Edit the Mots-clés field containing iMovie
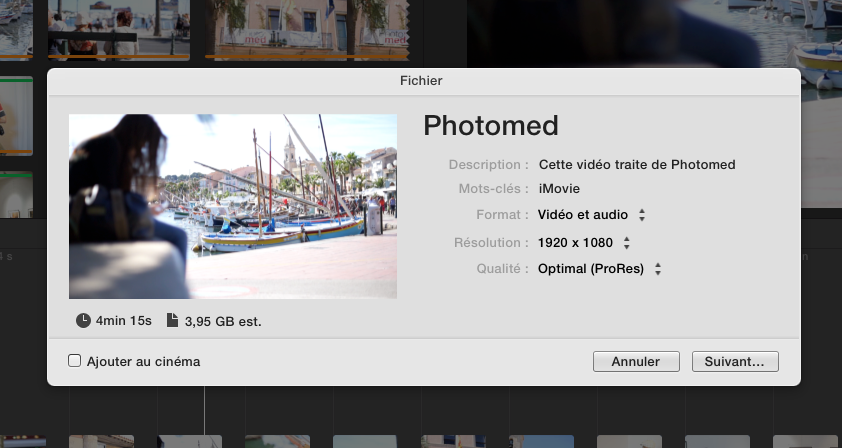This screenshot has width=842, height=448. coord(559,189)
